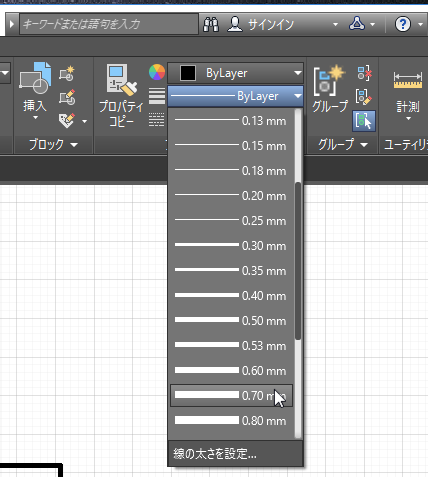
Task: Click the サインイン sign-in text
Action: click(x=271, y=24)
